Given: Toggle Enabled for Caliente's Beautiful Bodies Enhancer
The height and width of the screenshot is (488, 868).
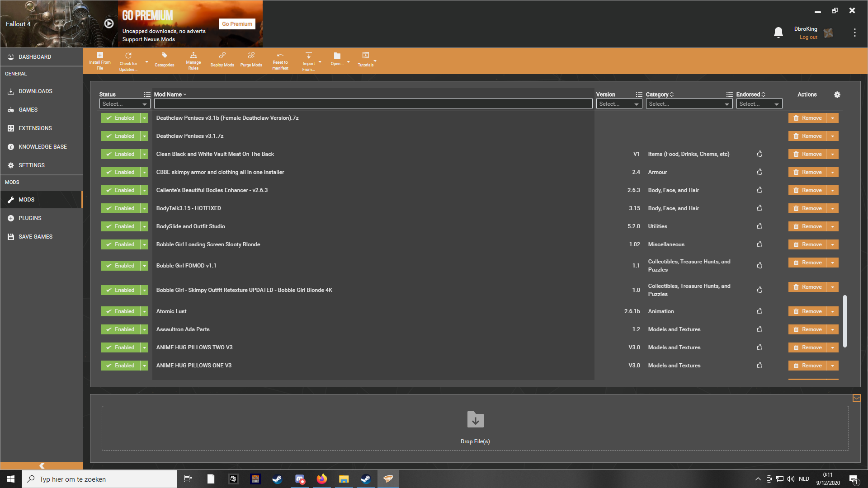Looking at the screenshot, I should (x=121, y=190).
